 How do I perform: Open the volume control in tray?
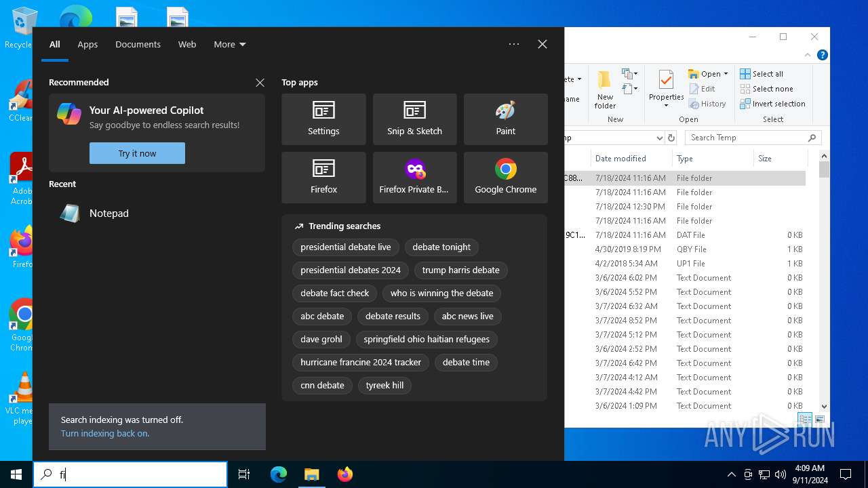coord(781,474)
